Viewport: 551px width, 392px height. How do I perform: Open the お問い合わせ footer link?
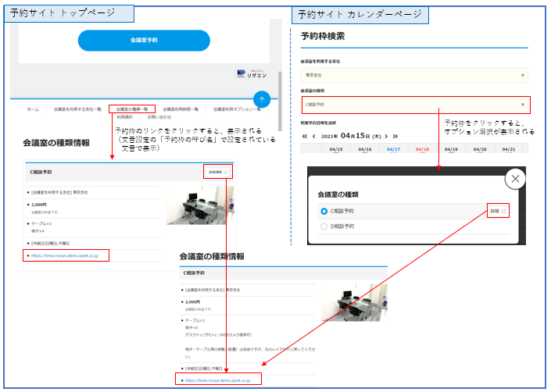159,117
